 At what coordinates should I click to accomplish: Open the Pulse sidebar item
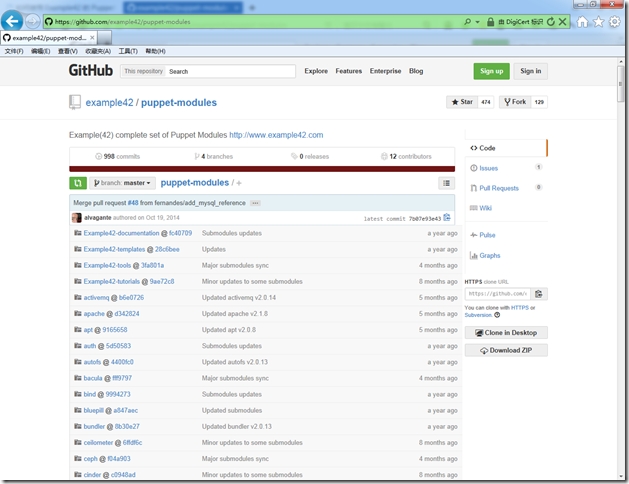483,235
